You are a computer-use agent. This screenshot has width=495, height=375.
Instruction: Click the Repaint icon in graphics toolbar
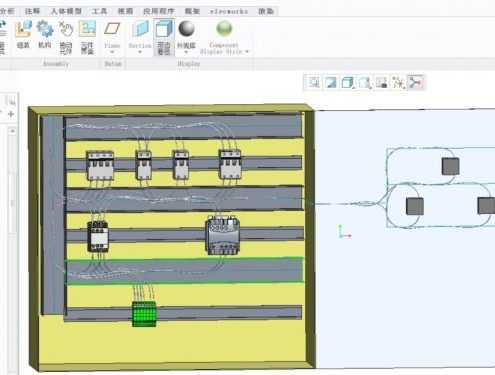(331, 82)
